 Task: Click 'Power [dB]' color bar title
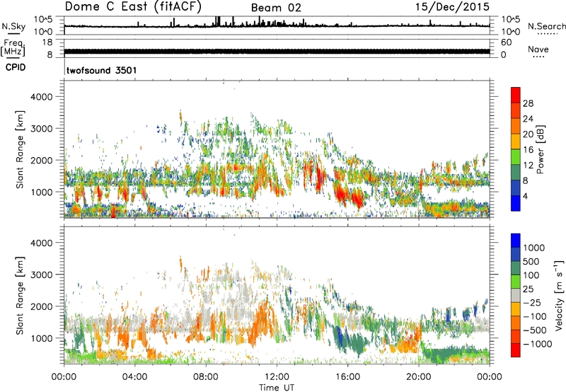pos(540,149)
